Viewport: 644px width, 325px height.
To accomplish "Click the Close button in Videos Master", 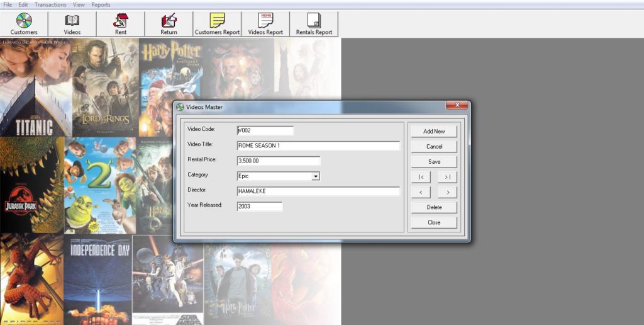I will [x=434, y=222].
